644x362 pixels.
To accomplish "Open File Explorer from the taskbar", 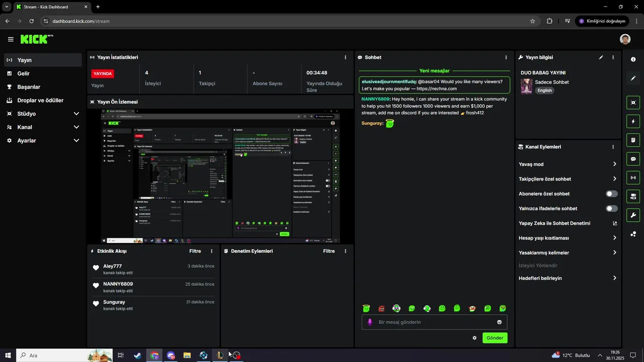I will pyautogui.click(x=187, y=355).
